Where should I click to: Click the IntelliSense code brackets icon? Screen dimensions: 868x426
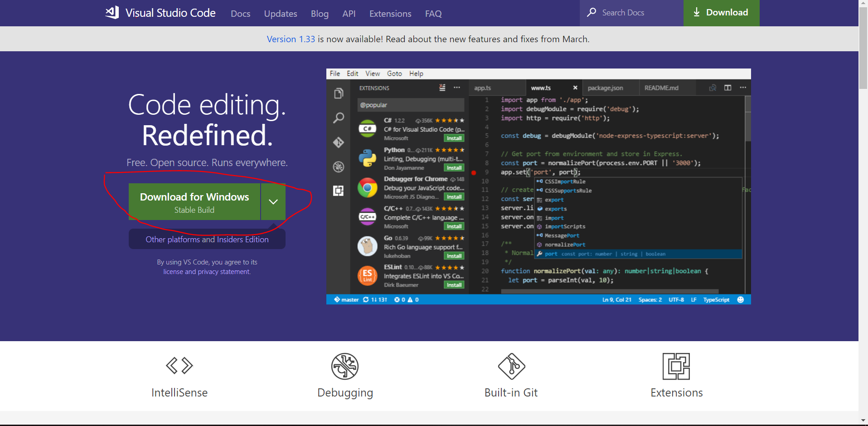pyautogui.click(x=179, y=366)
